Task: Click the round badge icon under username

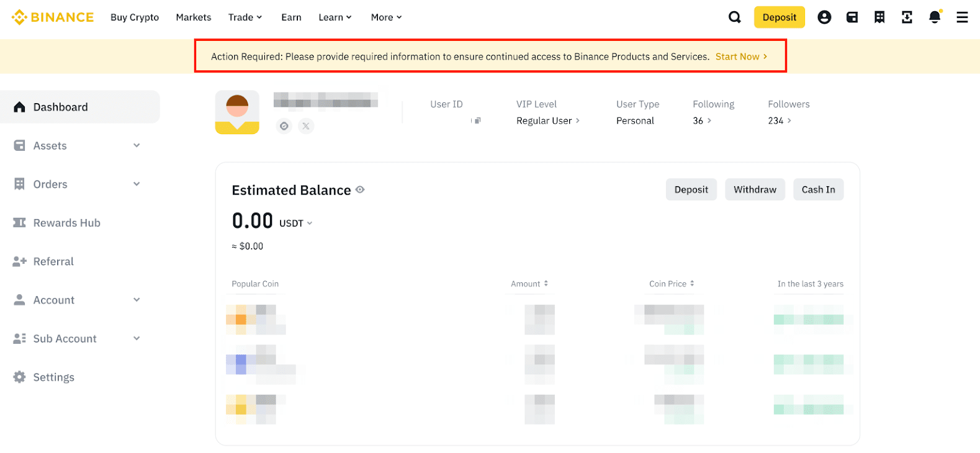Action: (x=284, y=126)
